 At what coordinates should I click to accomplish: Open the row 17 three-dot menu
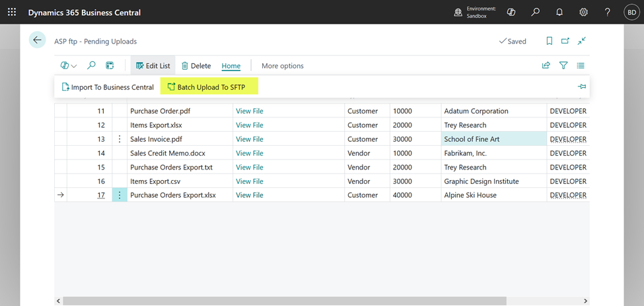coord(120,195)
